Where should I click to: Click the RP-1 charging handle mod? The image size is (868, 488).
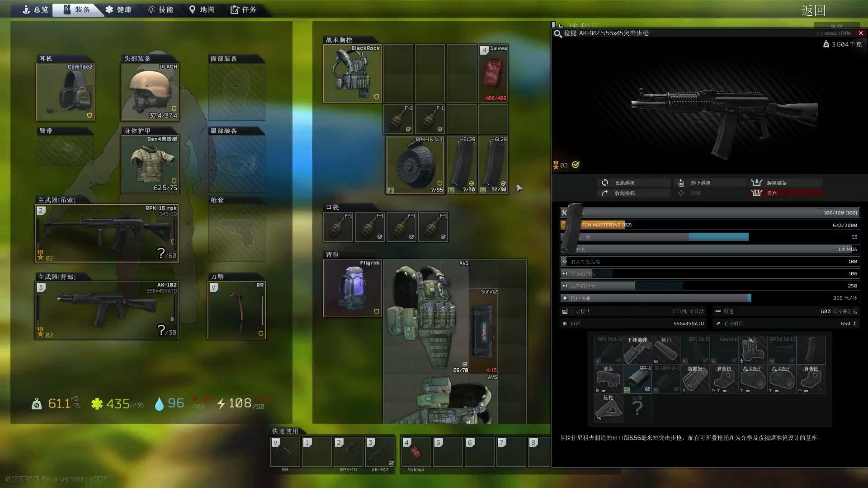tap(637, 379)
